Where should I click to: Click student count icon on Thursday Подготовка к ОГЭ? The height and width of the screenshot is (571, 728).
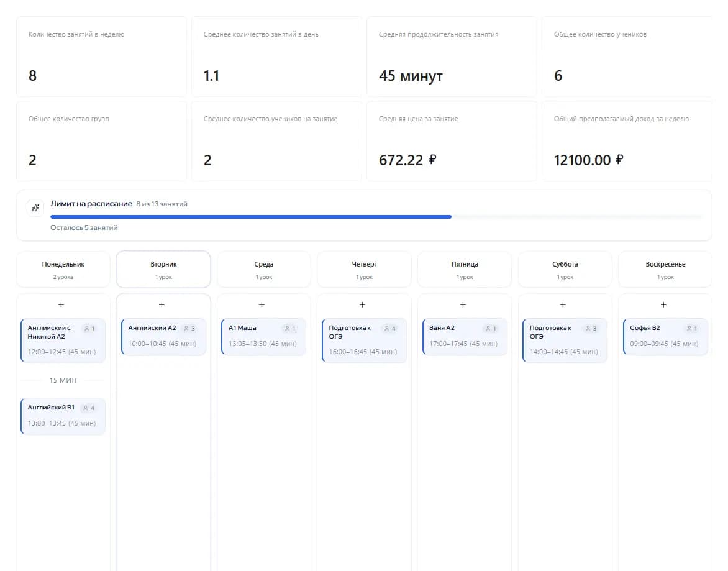click(386, 329)
